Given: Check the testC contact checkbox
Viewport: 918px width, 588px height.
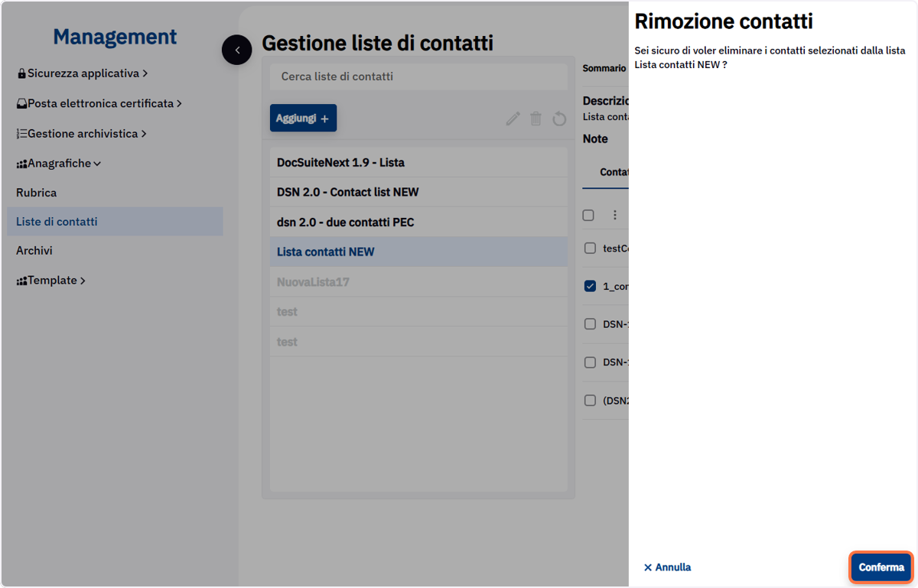Looking at the screenshot, I should (590, 248).
